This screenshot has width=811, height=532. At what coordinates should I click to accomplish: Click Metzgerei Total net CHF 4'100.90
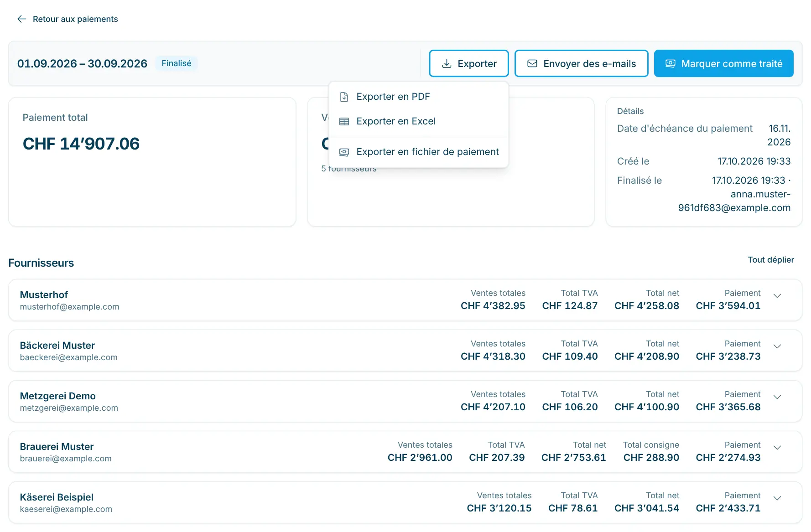[647, 407]
